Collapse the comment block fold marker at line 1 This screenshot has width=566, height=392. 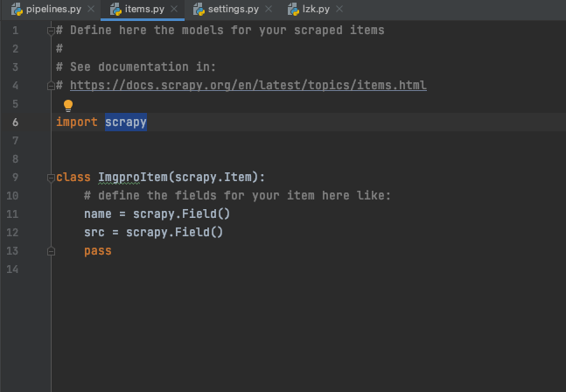(51, 31)
